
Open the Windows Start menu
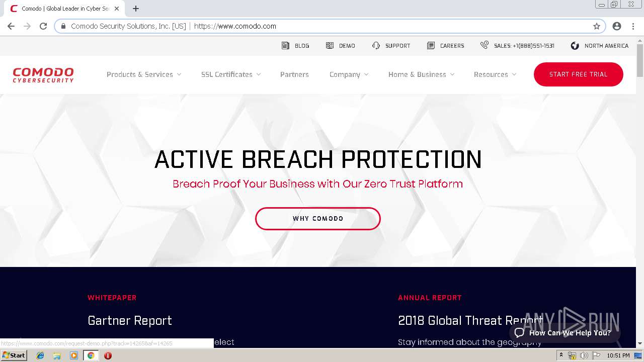(x=14, y=355)
